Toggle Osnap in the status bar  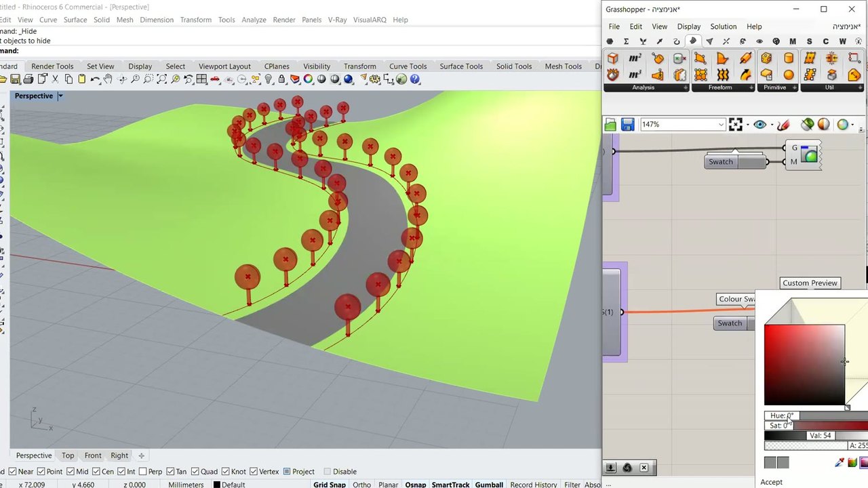pyautogui.click(x=416, y=485)
